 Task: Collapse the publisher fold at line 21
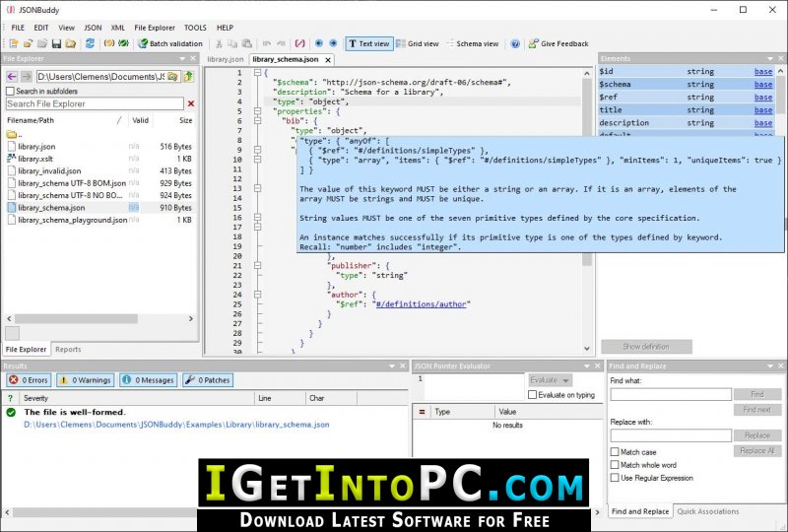pos(257,265)
